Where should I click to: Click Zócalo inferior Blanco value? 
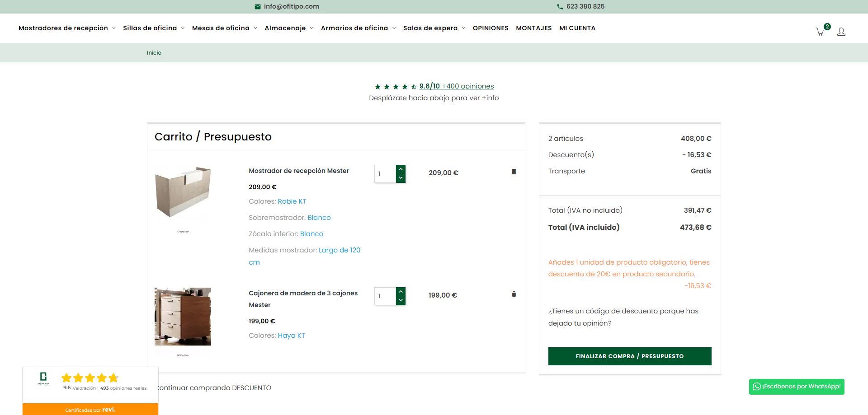click(x=311, y=234)
